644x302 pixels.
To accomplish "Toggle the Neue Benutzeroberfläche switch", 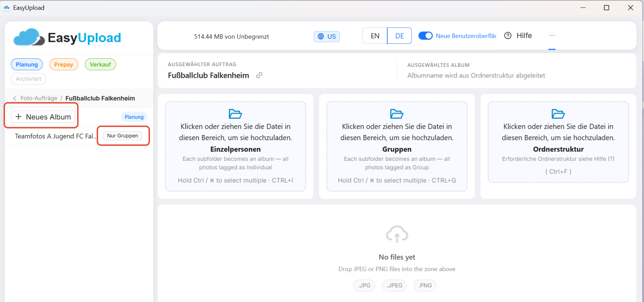I will [x=425, y=36].
